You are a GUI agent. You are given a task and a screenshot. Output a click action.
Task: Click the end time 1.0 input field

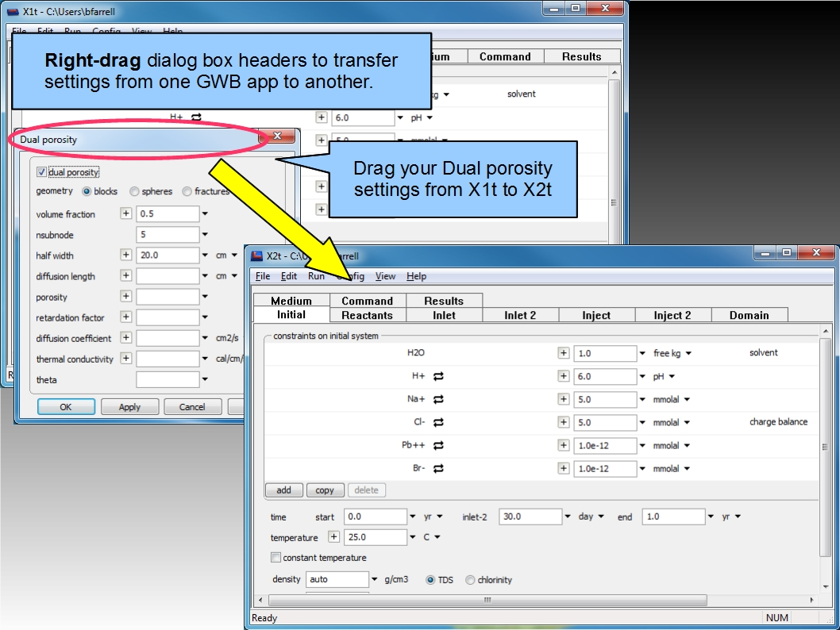click(673, 517)
